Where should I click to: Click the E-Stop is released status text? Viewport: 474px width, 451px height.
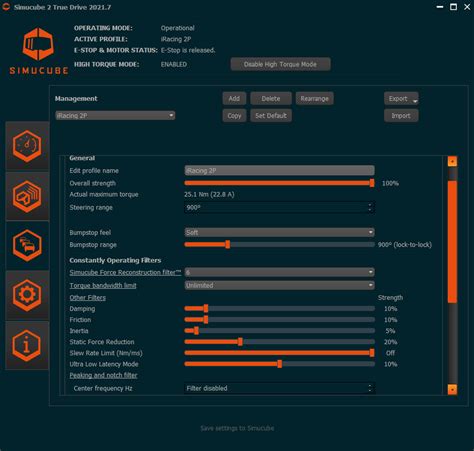[188, 50]
